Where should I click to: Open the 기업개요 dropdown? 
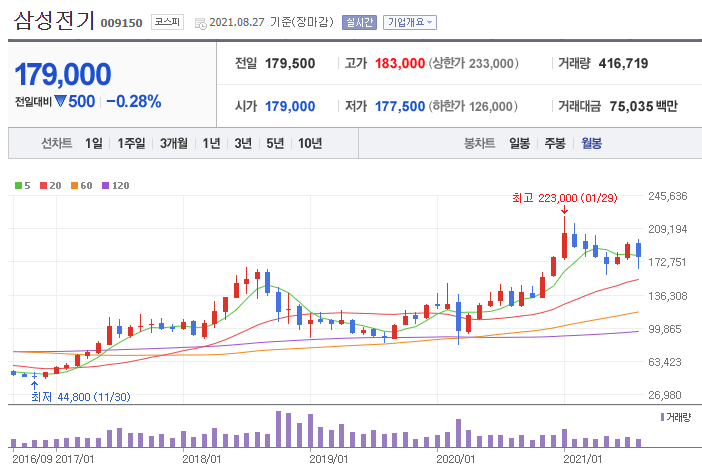pos(410,22)
